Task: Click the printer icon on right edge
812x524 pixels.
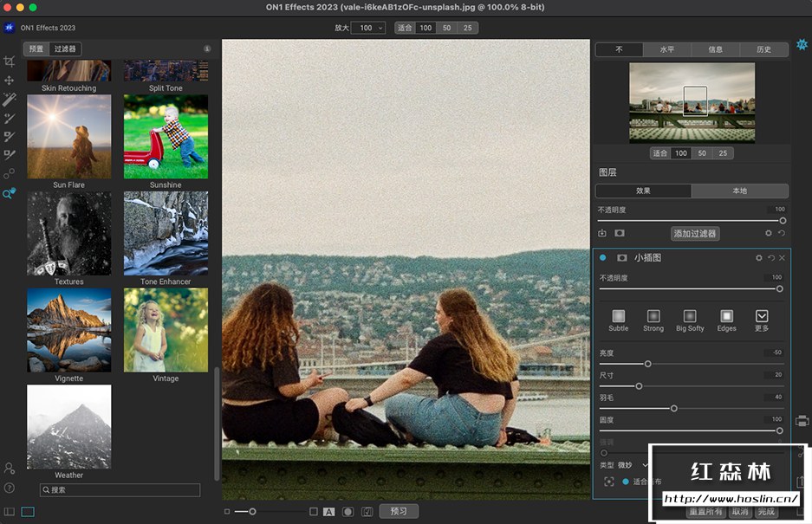Action: (x=802, y=421)
